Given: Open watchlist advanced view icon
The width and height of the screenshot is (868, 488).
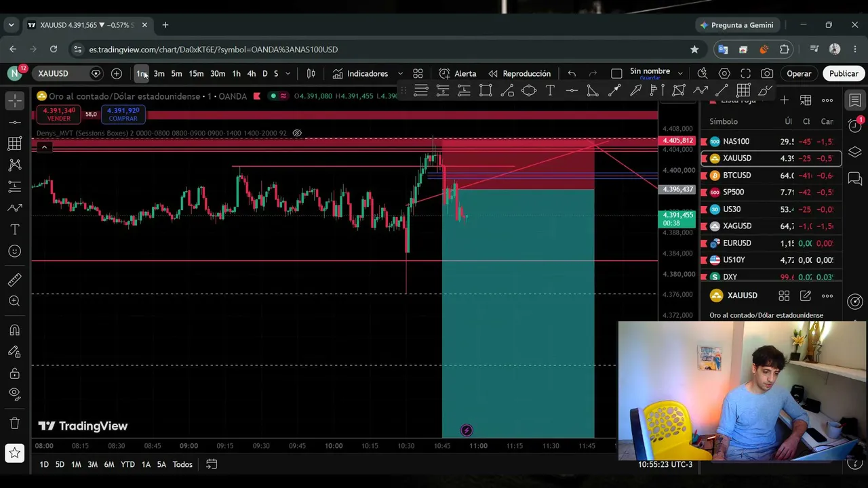Looking at the screenshot, I should point(806,100).
